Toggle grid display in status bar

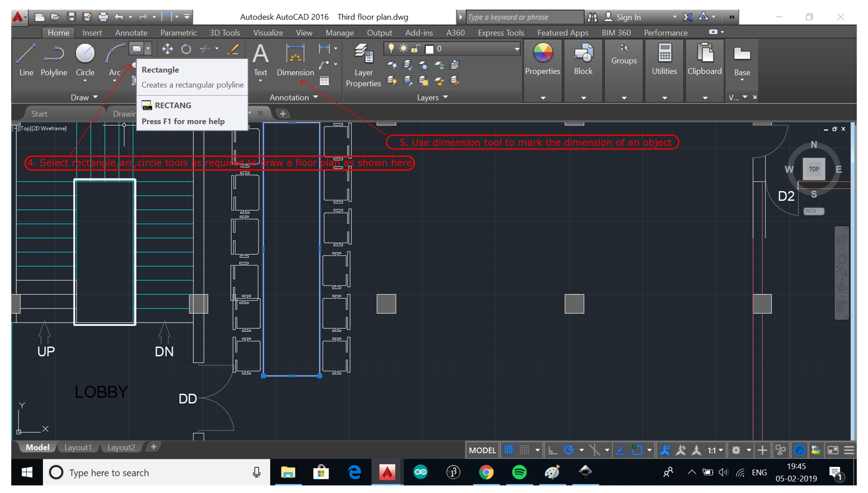(x=509, y=450)
